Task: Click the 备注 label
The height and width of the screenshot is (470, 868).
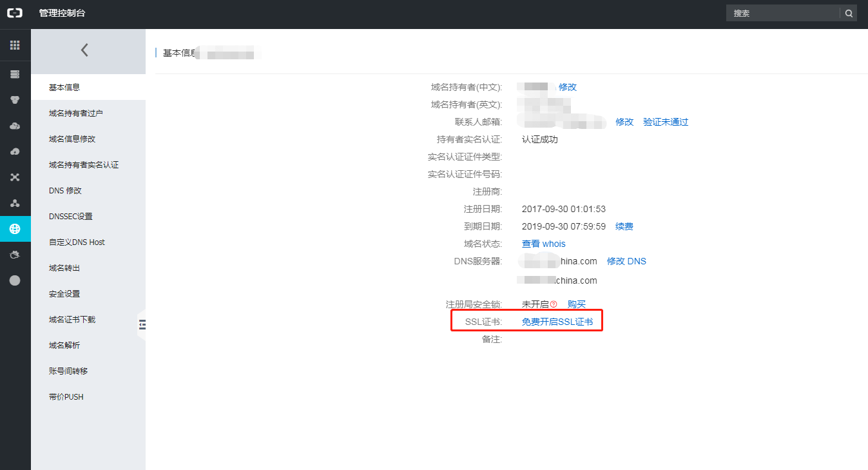Action: (x=492, y=339)
